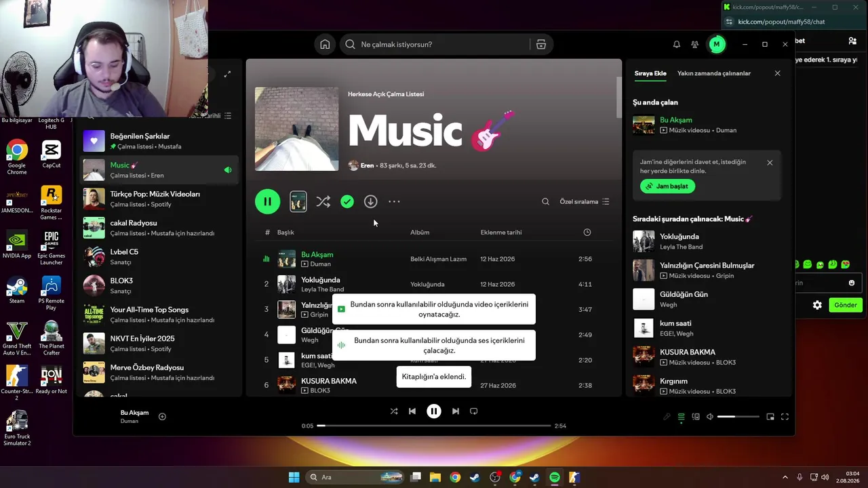Toggle shuffle next to the playlist preview
The image size is (868, 488).
coord(323,201)
